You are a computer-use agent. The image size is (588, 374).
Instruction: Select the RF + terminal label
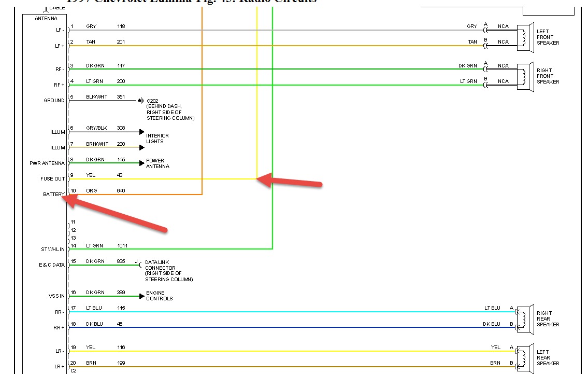tap(59, 85)
